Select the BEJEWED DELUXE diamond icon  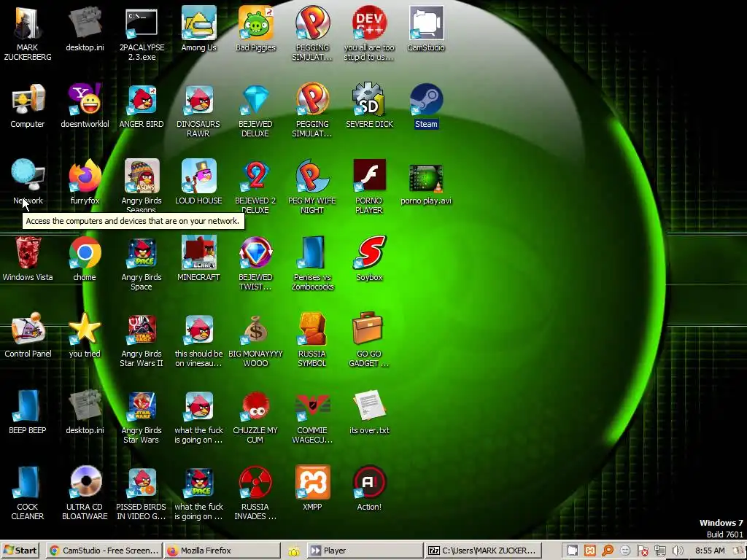[256, 99]
